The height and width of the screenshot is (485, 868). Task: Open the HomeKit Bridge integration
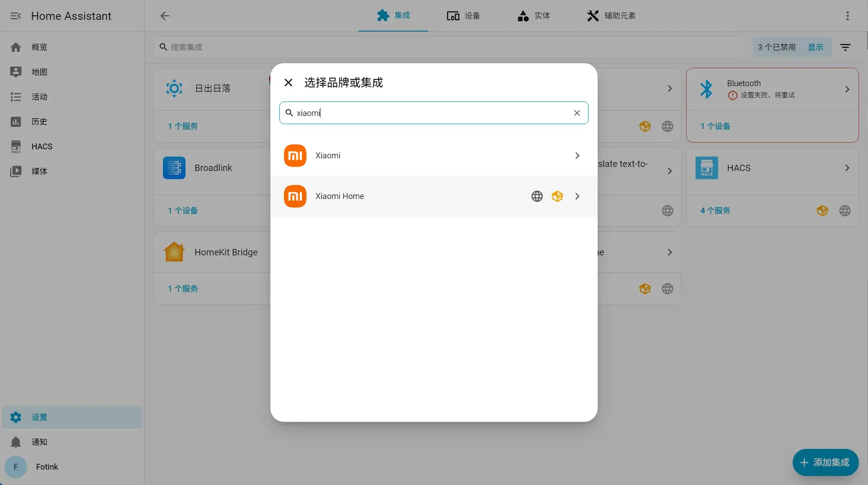[x=226, y=252]
